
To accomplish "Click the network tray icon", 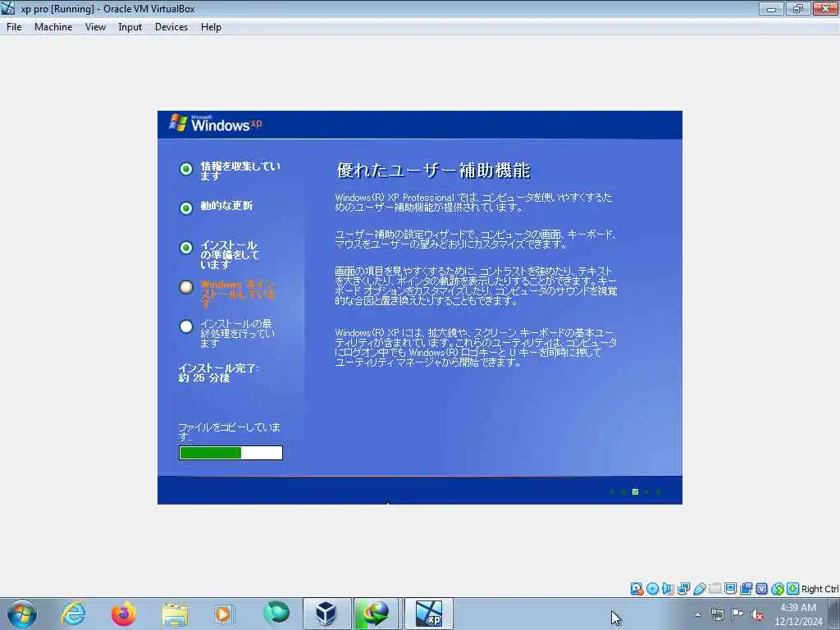I will 717,614.
